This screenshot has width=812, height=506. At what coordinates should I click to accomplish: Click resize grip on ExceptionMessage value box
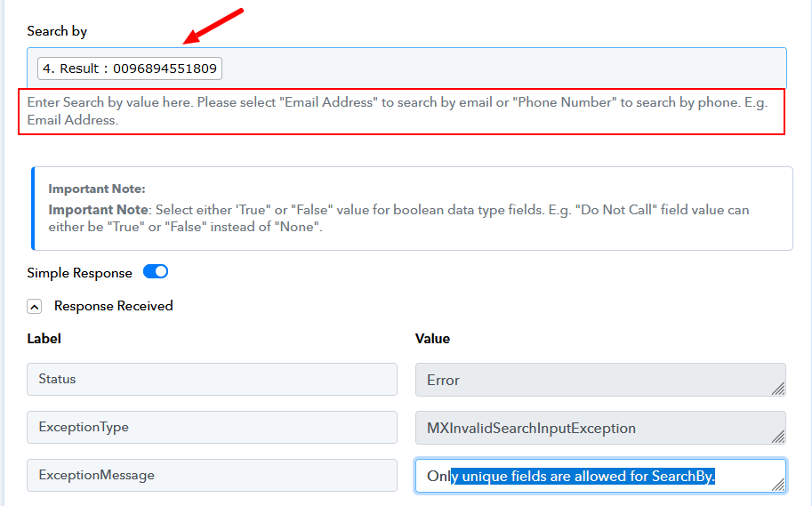(x=778, y=485)
